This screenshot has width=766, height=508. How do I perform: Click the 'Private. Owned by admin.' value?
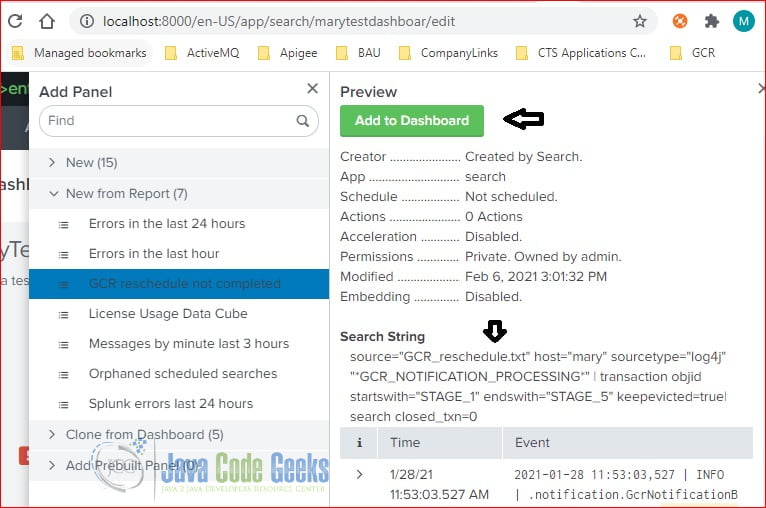543,256
